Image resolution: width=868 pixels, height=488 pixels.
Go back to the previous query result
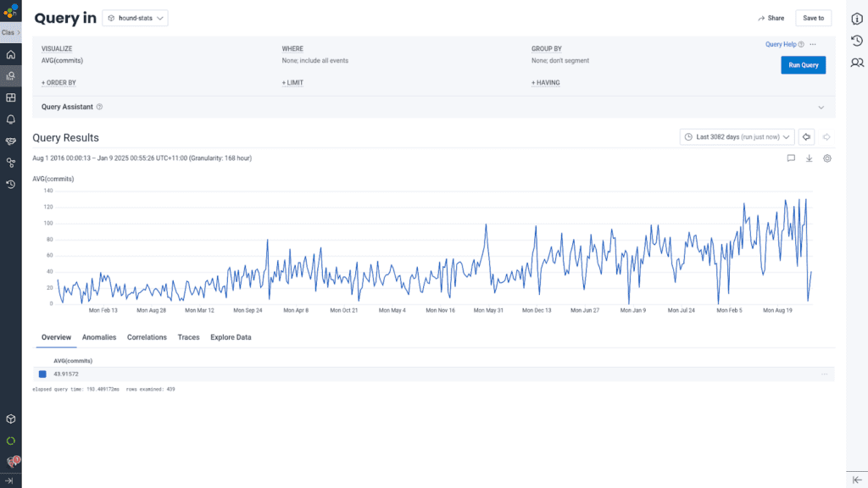pyautogui.click(x=805, y=136)
